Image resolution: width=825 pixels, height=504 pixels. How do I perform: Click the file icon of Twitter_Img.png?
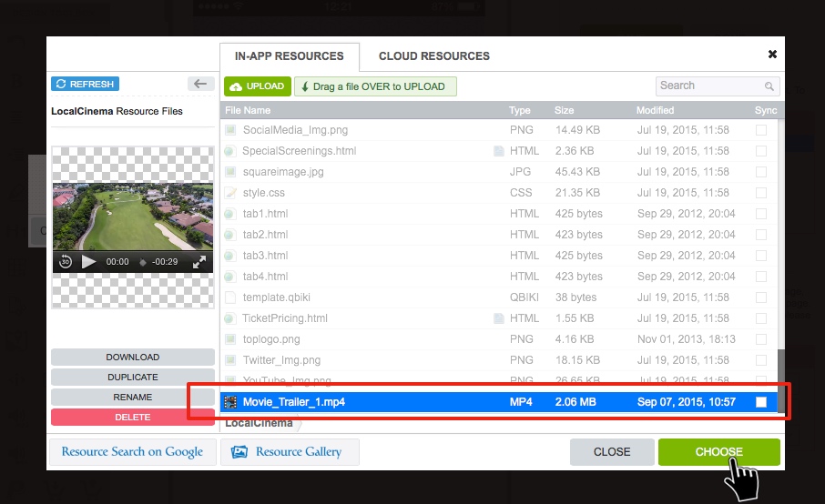point(230,360)
